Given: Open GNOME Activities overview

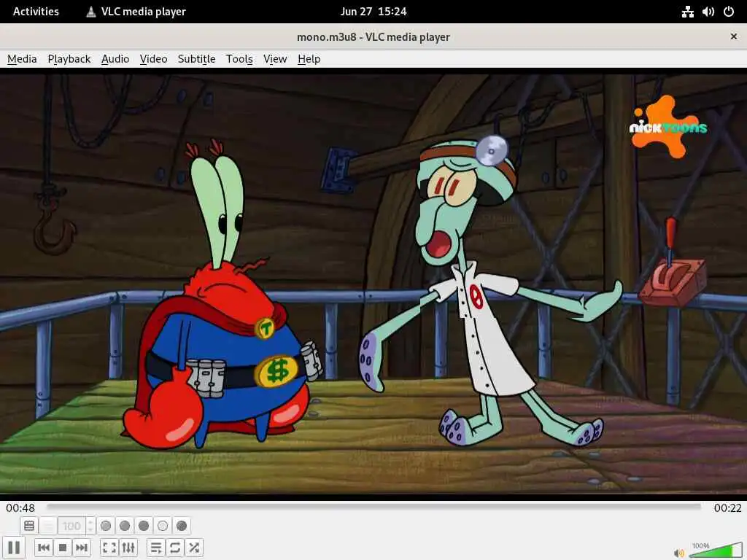Looking at the screenshot, I should [36, 12].
